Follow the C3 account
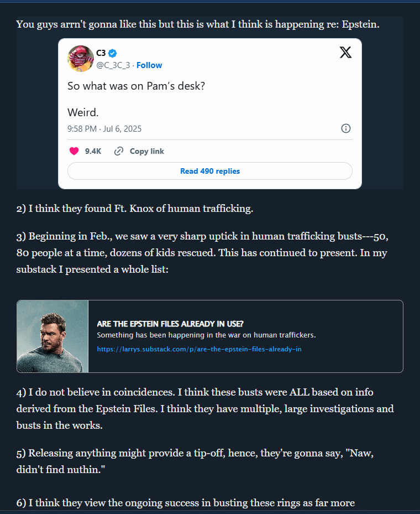This screenshot has width=420, height=514. tap(149, 65)
